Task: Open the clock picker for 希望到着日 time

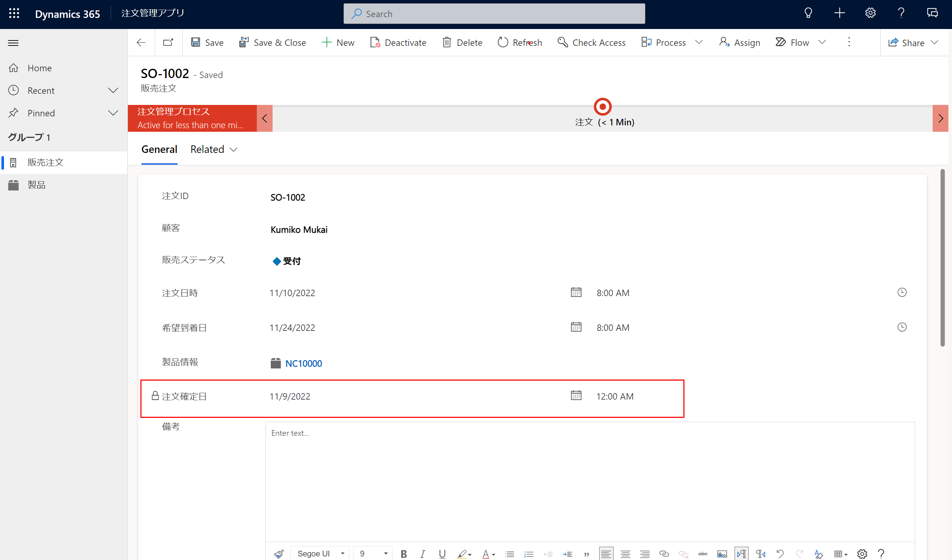Action: (902, 327)
